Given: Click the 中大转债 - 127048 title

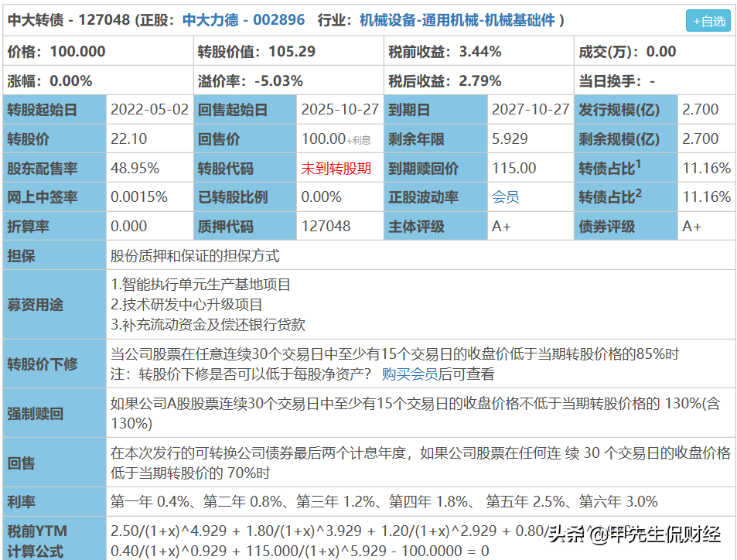Looking at the screenshot, I should pyautogui.click(x=69, y=20).
